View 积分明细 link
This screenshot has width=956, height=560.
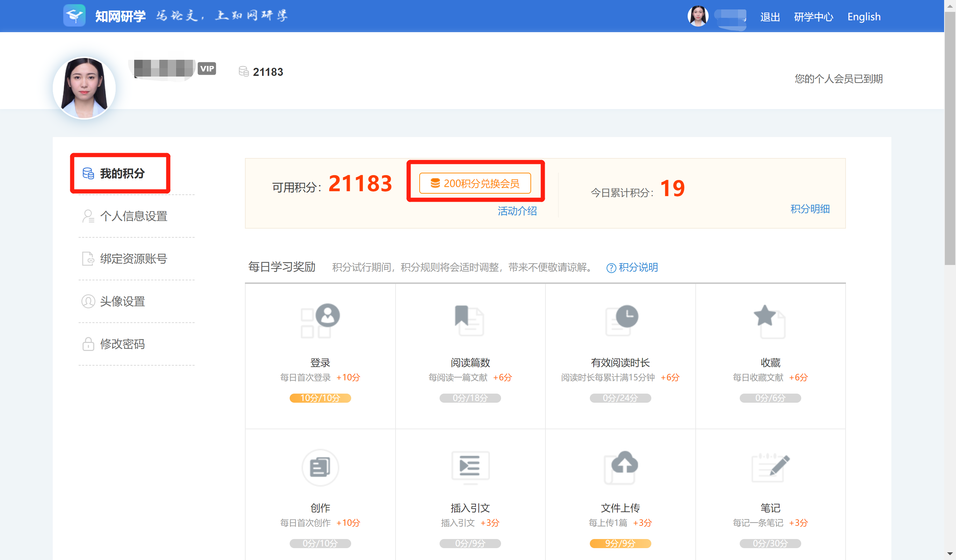pos(810,209)
